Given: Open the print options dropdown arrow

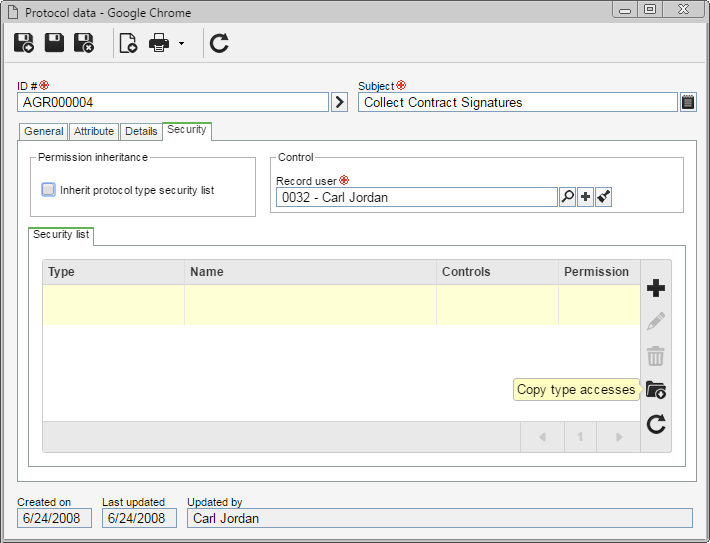Looking at the screenshot, I should pos(182,43).
